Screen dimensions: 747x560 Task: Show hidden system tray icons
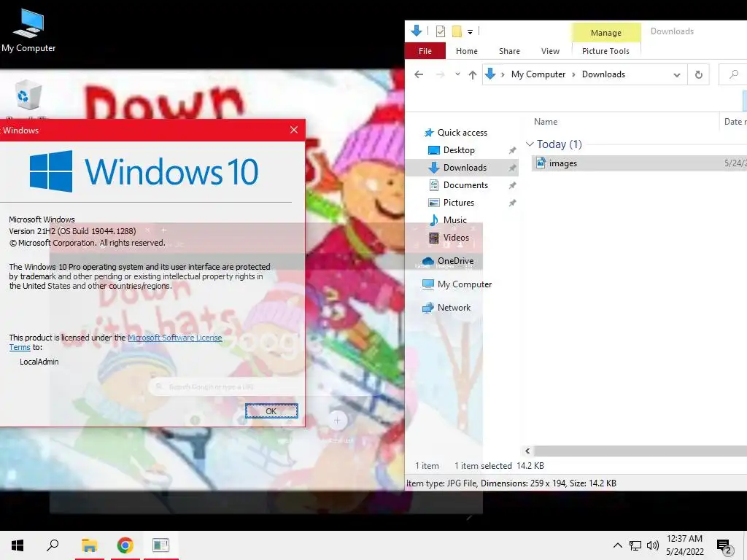click(x=617, y=545)
